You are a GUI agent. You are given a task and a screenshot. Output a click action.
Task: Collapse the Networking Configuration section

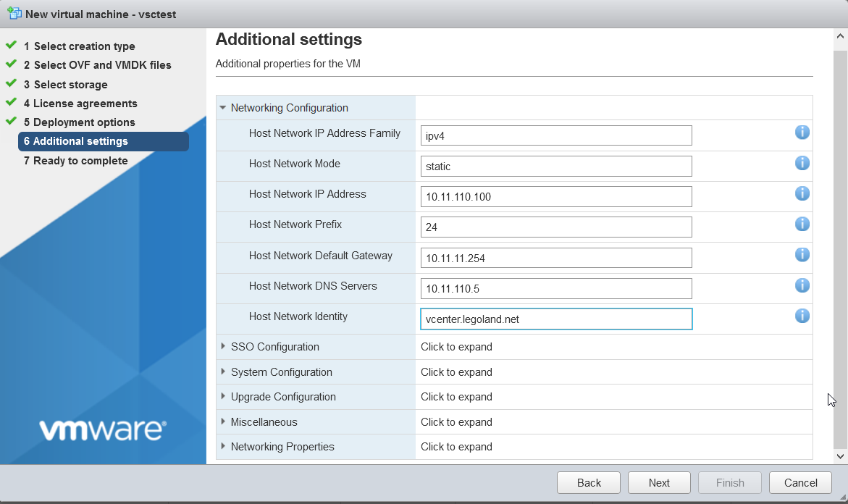tap(223, 108)
